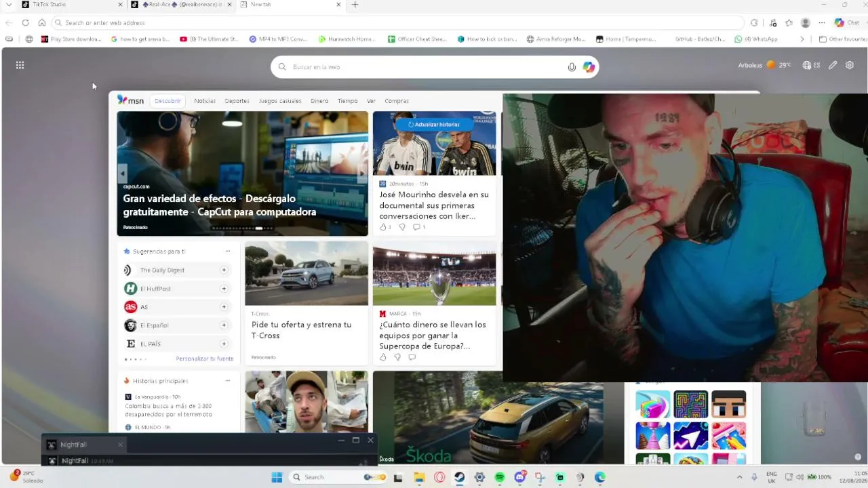Screen dimensions: 868x488
Task: Open a new browser tab
Action: 355,5
